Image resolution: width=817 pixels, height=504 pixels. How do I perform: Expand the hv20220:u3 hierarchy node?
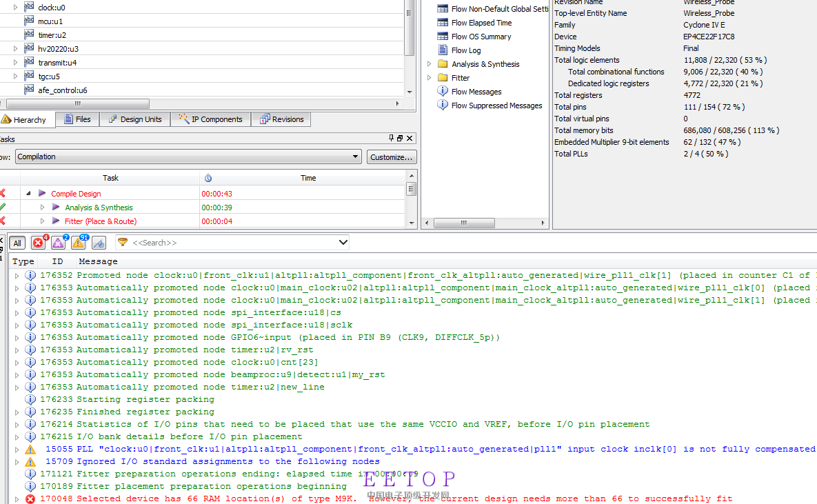click(x=16, y=49)
